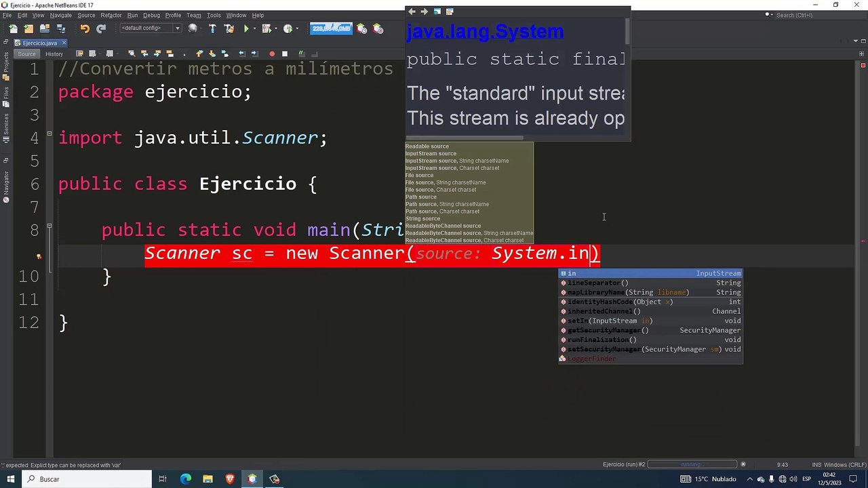
Task: Click the Find Next Occurrence icon
Action: click(157, 54)
